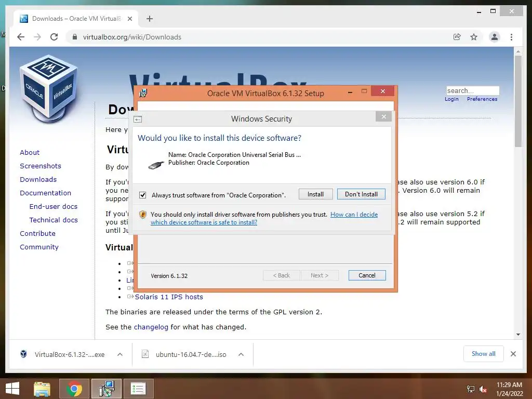532x399 pixels.
Task: Click the site padlock icon
Action: point(75,37)
